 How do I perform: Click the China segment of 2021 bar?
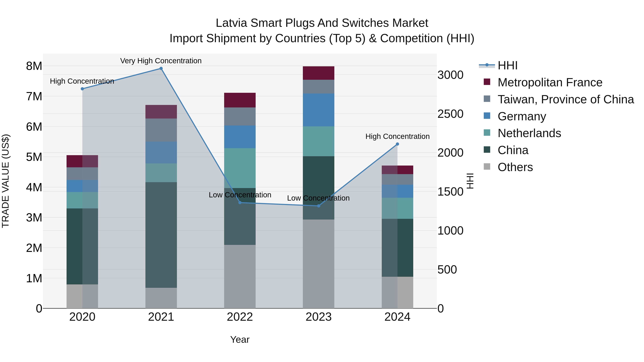coord(161,235)
